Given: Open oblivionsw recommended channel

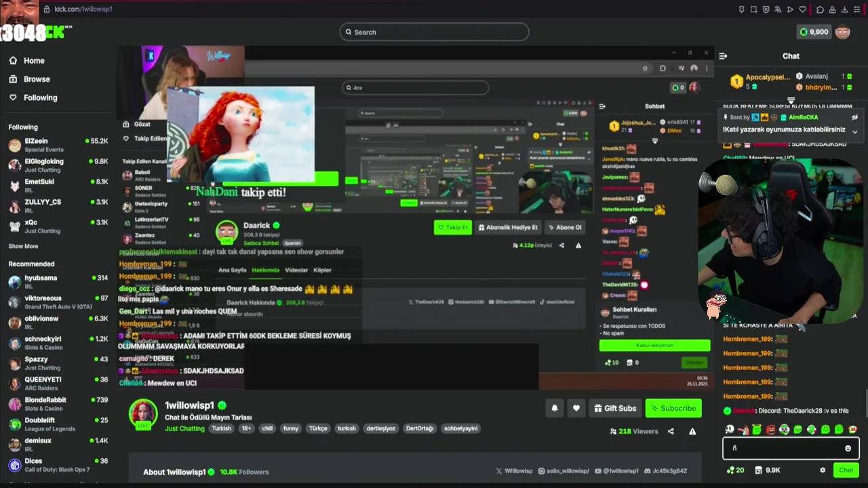Looking at the screenshot, I should click(58, 323).
